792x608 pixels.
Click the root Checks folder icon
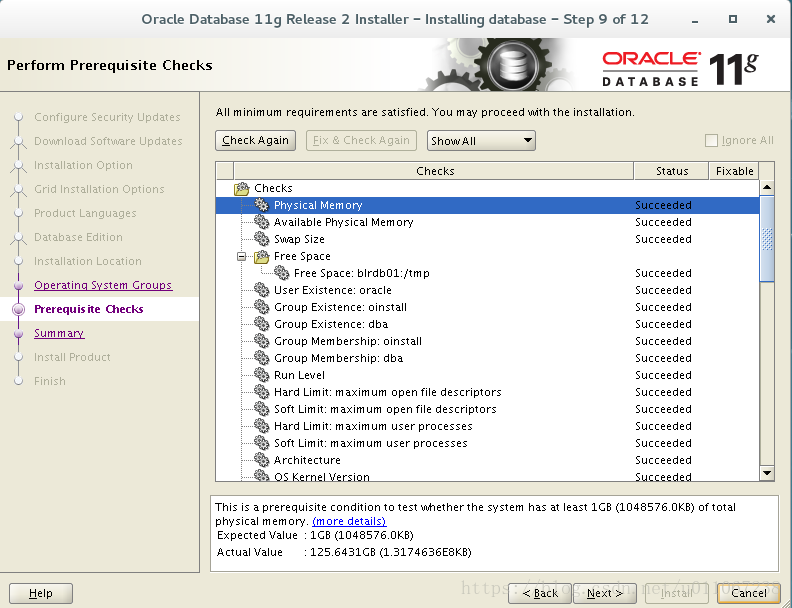[242, 188]
